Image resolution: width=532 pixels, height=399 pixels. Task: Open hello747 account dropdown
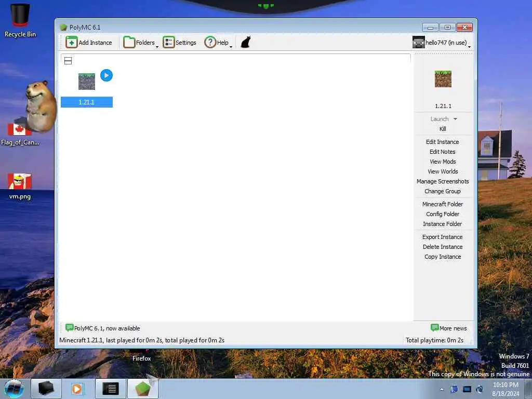tap(442, 43)
